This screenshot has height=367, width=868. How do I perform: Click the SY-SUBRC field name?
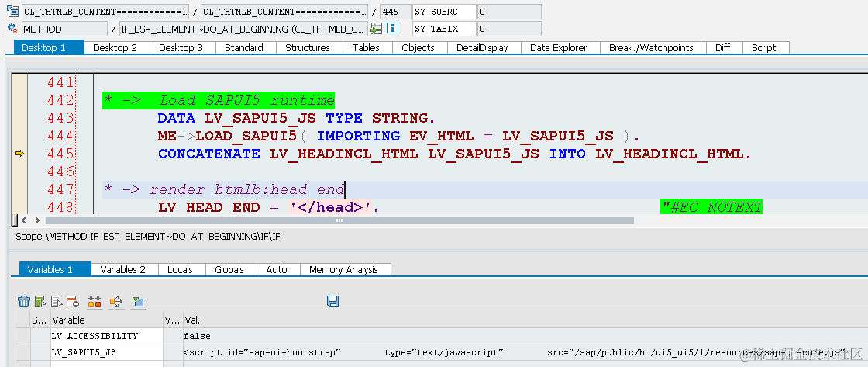(x=444, y=12)
